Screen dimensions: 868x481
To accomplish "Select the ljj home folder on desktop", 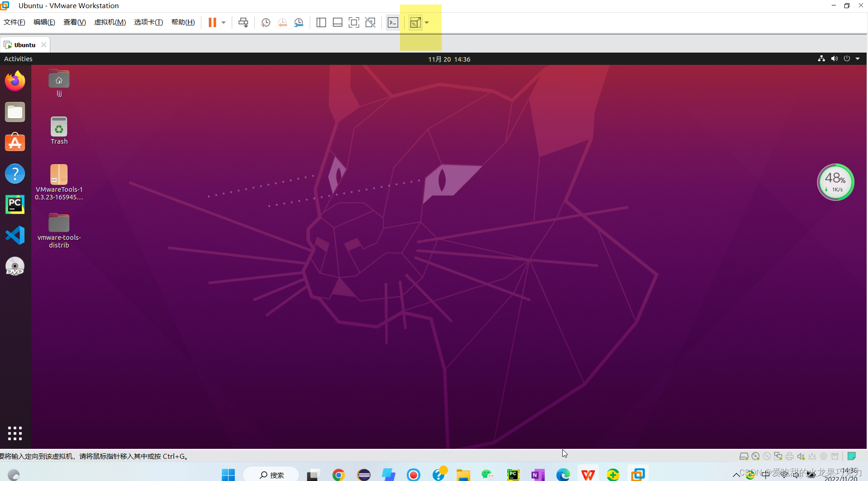I will [59, 83].
